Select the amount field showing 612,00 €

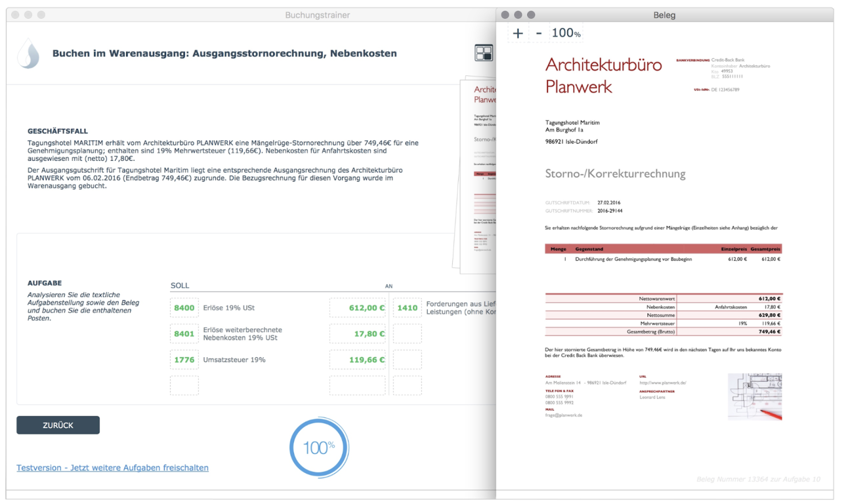pyautogui.click(x=358, y=308)
